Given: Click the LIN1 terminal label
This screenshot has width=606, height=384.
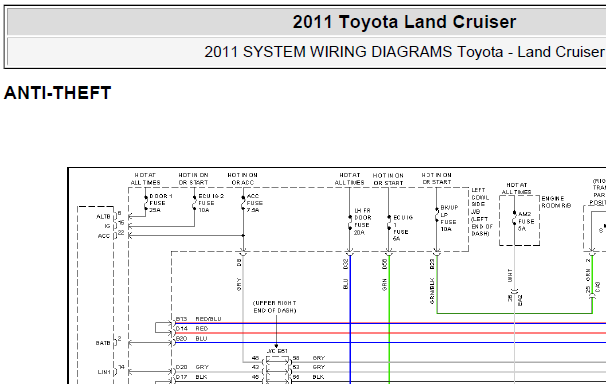Looking at the screenshot, I should click(104, 372).
